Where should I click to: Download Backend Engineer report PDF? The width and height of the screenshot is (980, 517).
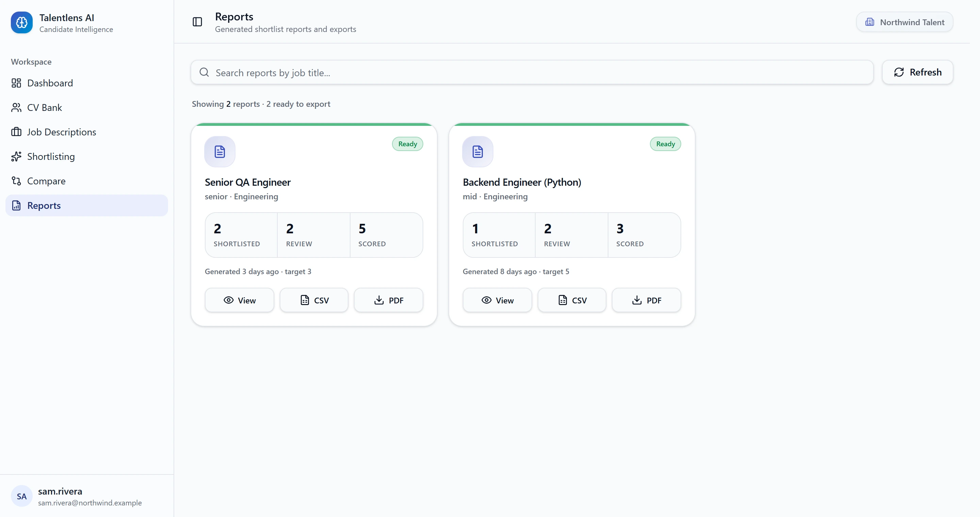point(647,300)
